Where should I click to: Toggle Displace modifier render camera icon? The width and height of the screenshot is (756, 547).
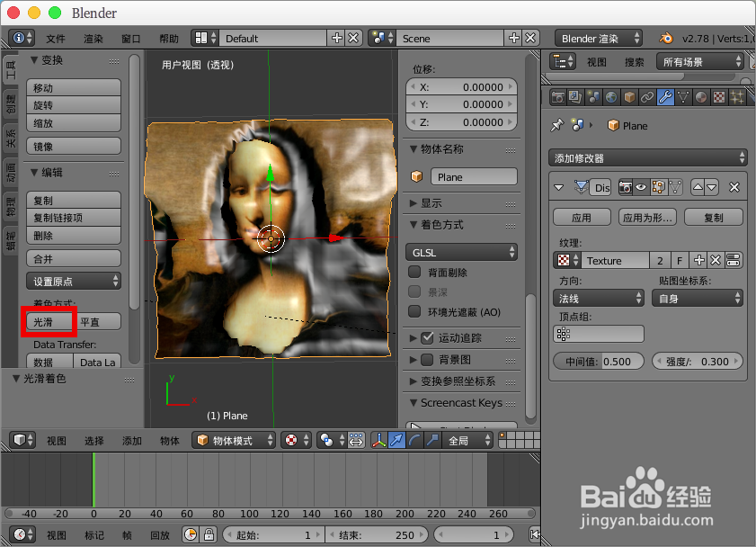626,187
